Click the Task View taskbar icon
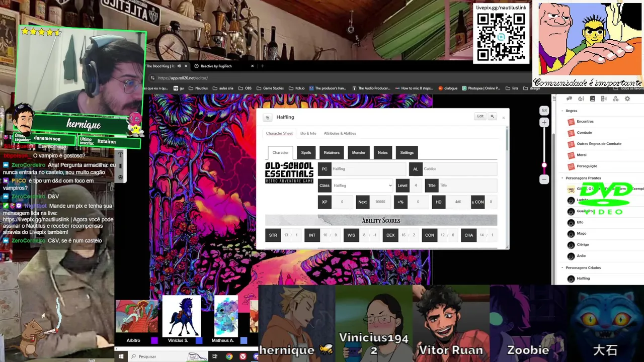 [215, 356]
